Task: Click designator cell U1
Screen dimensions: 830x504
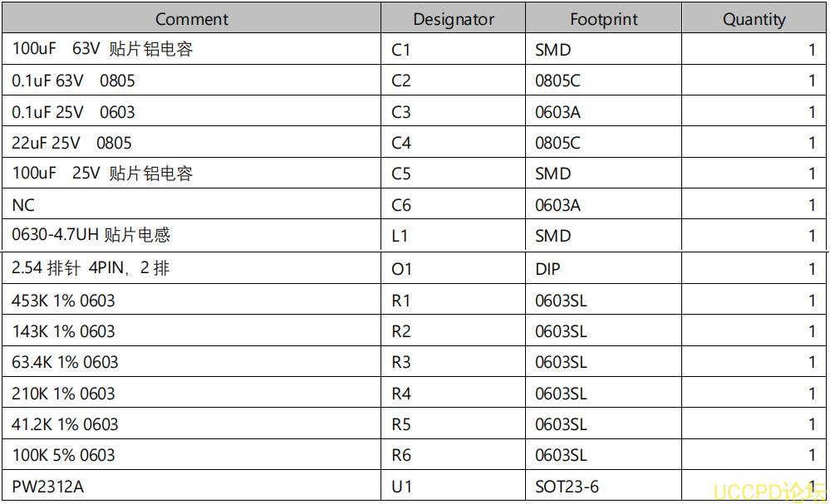Action: click(x=401, y=487)
